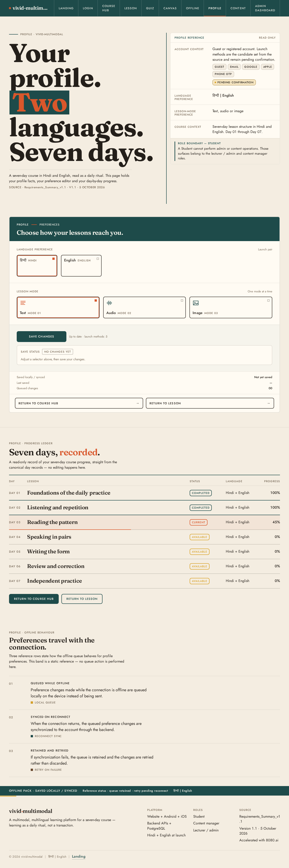289x868 pixels.
Task: Click the Day 03 '45%' progress value
Action: (276, 522)
